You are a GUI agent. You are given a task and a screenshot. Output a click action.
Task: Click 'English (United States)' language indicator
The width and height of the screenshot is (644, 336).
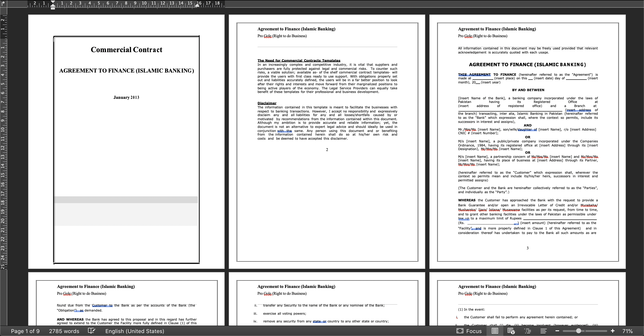(135, 331)
